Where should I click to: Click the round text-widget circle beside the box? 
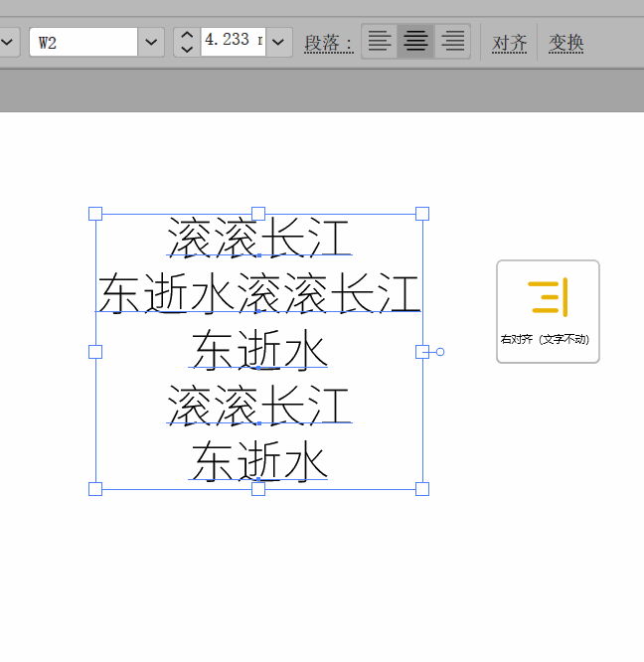click(x=440, y=352)
